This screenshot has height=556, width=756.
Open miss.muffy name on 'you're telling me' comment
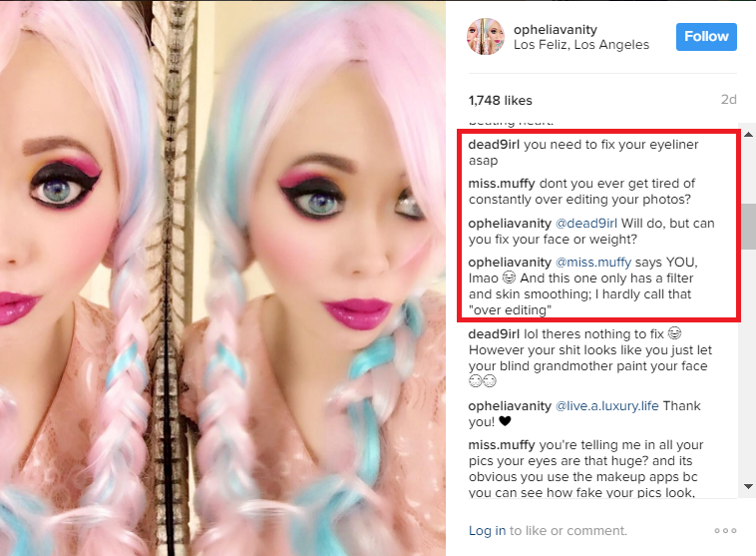(x=502, y=445)
